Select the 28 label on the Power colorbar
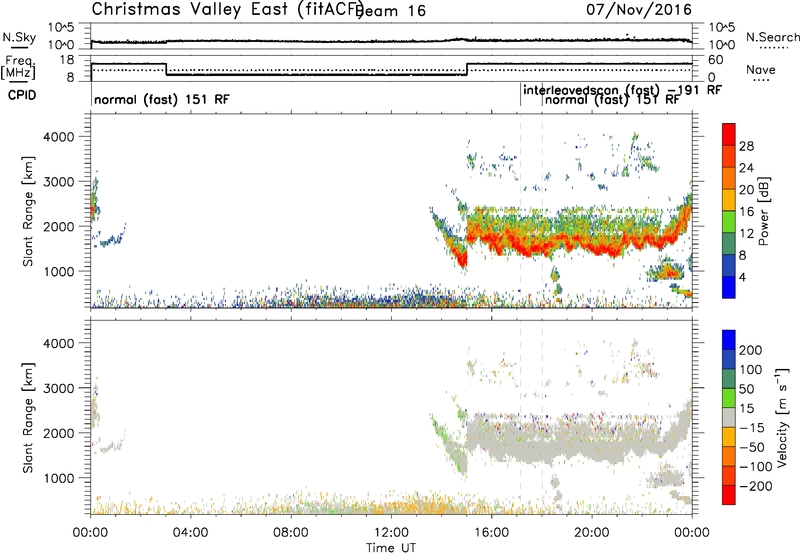This screenshot has height=554, width=800. [746, 146]
